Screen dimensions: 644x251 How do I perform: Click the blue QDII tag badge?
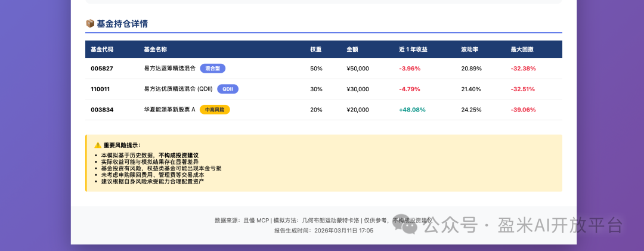(228, 89)
